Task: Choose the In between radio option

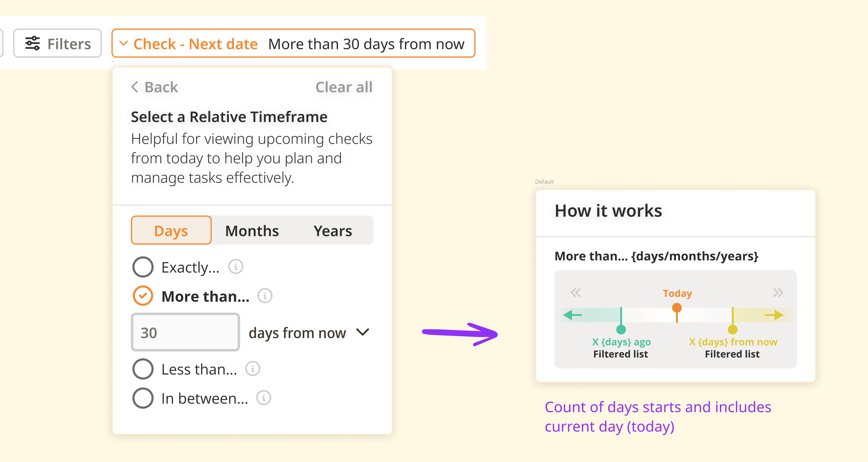Action: click(x=143, y=398)
